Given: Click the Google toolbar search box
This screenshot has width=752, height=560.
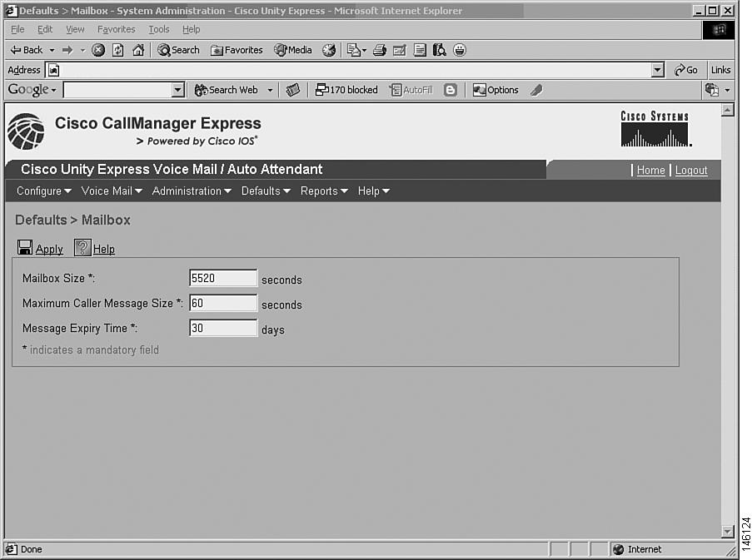Looking at the screenshot, I should pos(118,90).
